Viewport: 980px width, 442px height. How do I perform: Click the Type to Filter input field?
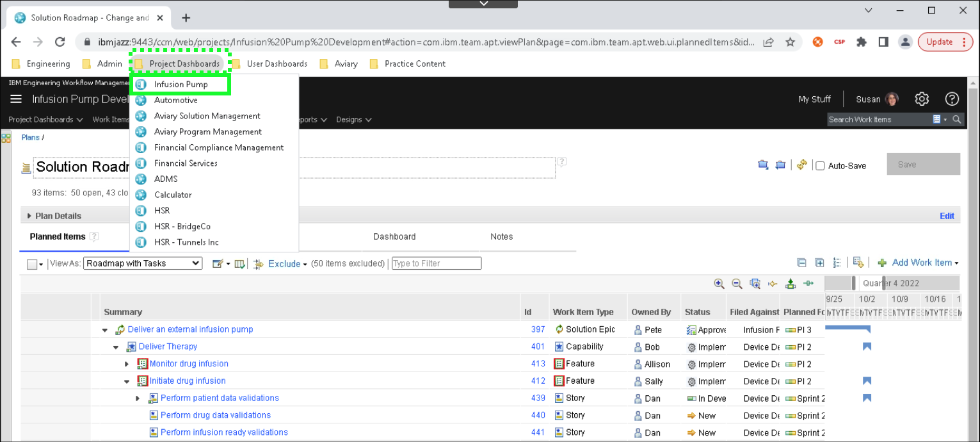(x=436, y=263)
